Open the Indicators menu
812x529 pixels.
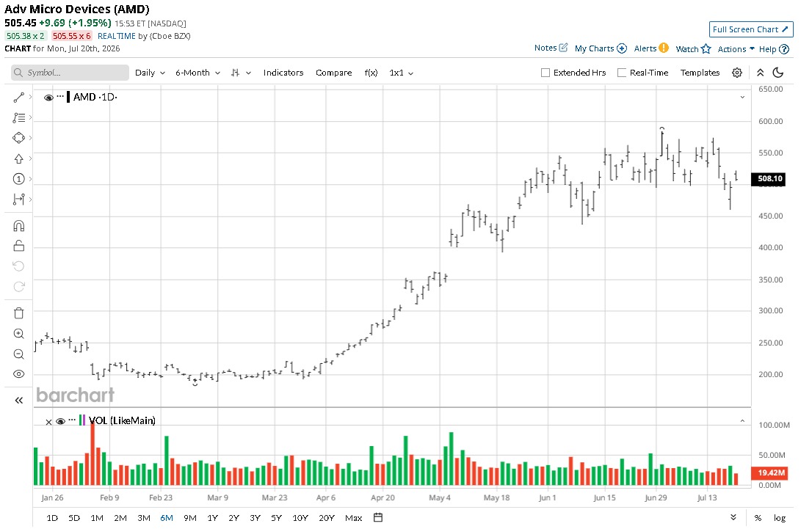(283, 73)
